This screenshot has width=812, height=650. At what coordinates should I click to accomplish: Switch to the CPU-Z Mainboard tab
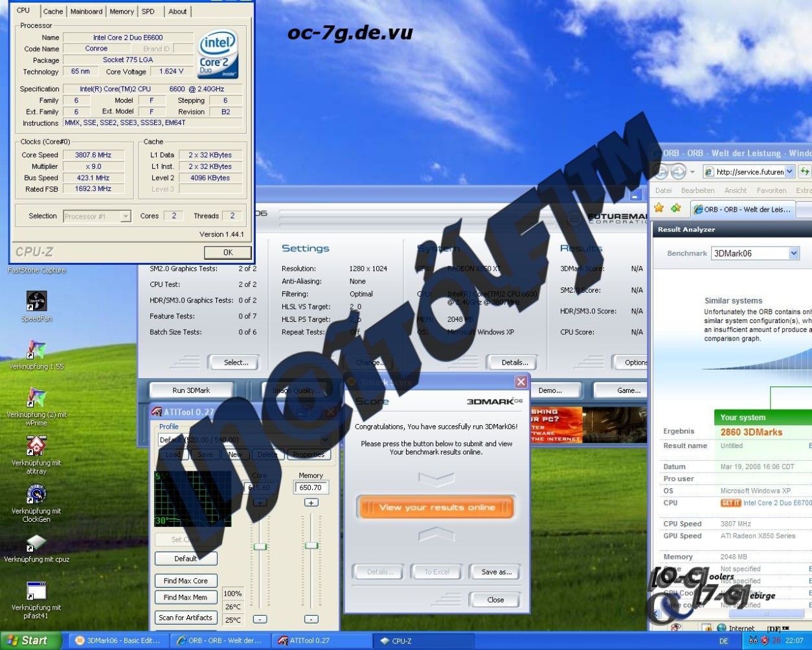(x=86, y=12)
